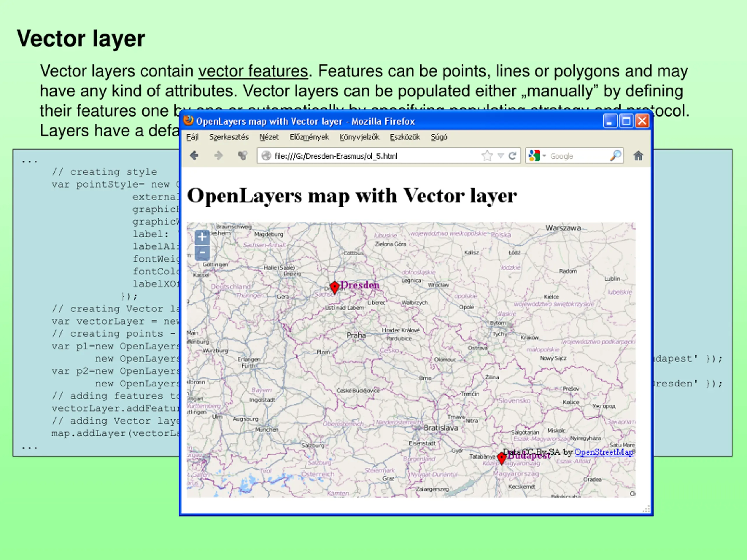The width and height of the screenshot is (747, 560).
Task: Click the Augsburg city label on map
Action: 245,419
